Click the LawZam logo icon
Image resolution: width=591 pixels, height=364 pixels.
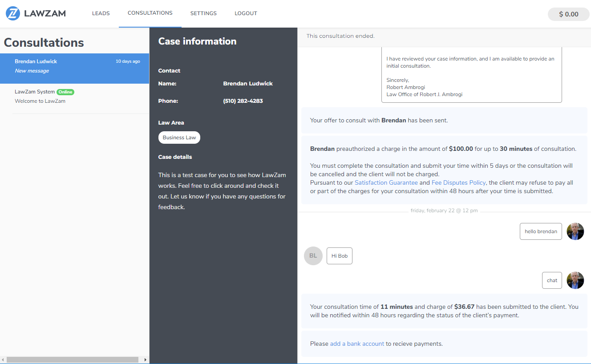click(x=13, y=13)
